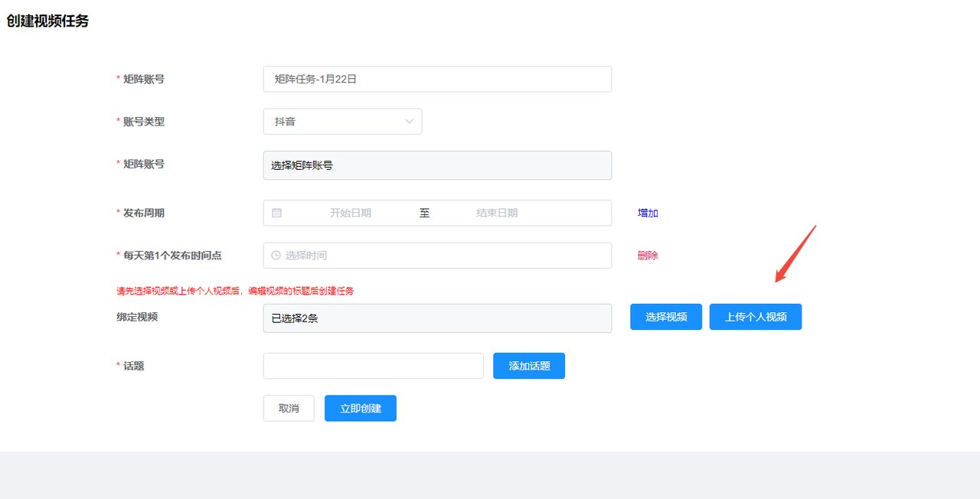Click the blue 增加 link
This screenshot has height=499, width=980.
click(x=648, y=213)
